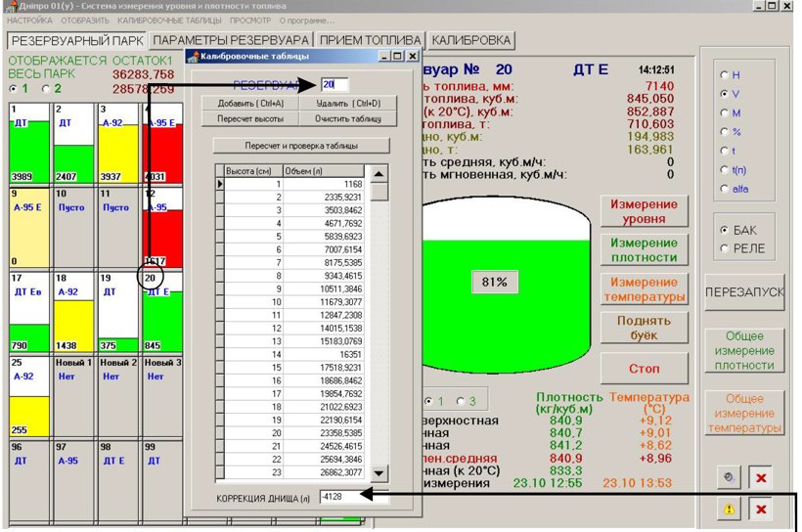
Task: Select tank 25 A-92 tile
Action: [29, 396]
